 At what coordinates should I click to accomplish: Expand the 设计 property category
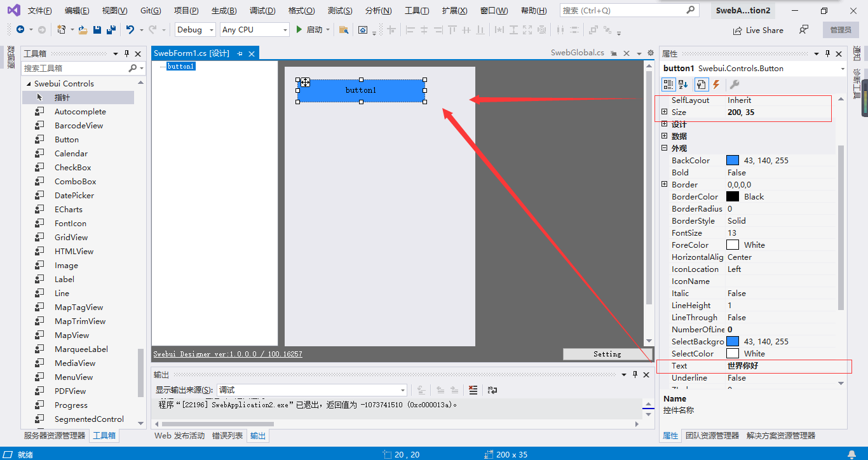665,124
